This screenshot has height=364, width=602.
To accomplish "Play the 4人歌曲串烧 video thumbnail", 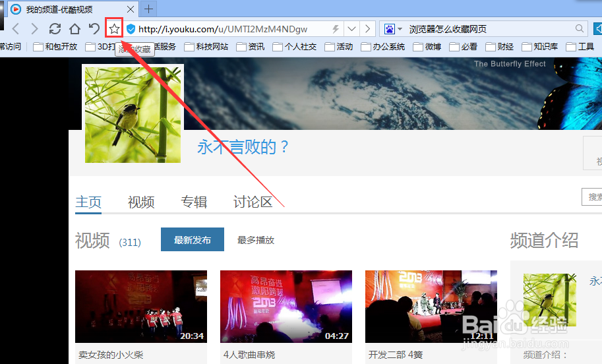I will [286, 307].
